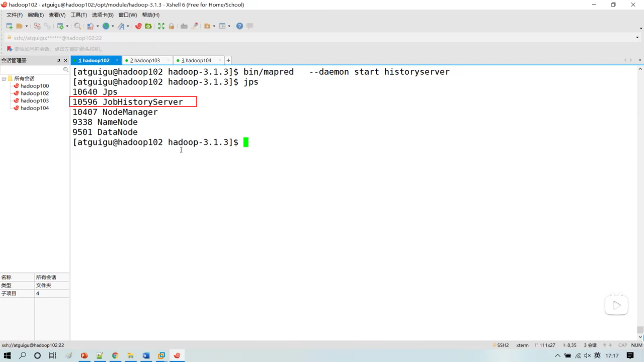Click the video play overlay button
The image size is (644, 362).
coord(616,305)
